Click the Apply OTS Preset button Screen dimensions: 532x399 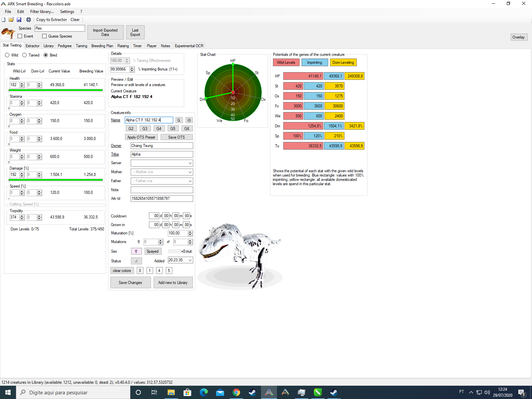click(141, 137)
